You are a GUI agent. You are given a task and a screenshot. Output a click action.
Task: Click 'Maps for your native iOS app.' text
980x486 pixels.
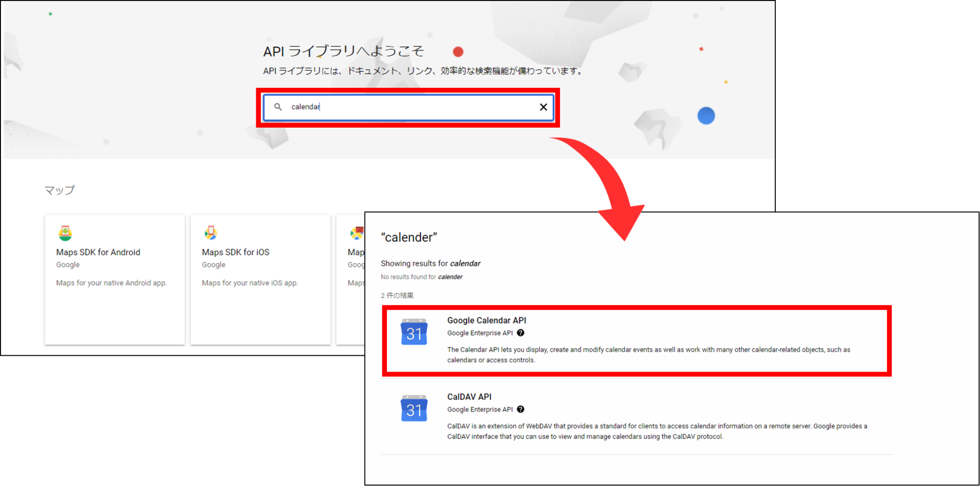[x=250, y=283]
